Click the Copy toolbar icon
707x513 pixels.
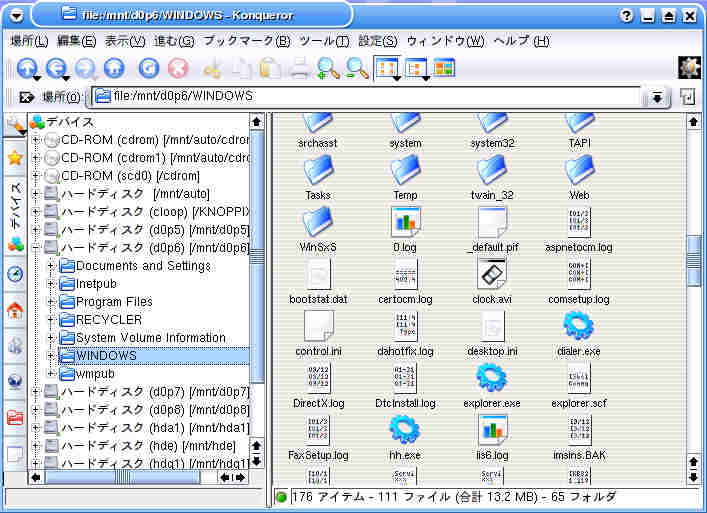click(x=241, y=69)
